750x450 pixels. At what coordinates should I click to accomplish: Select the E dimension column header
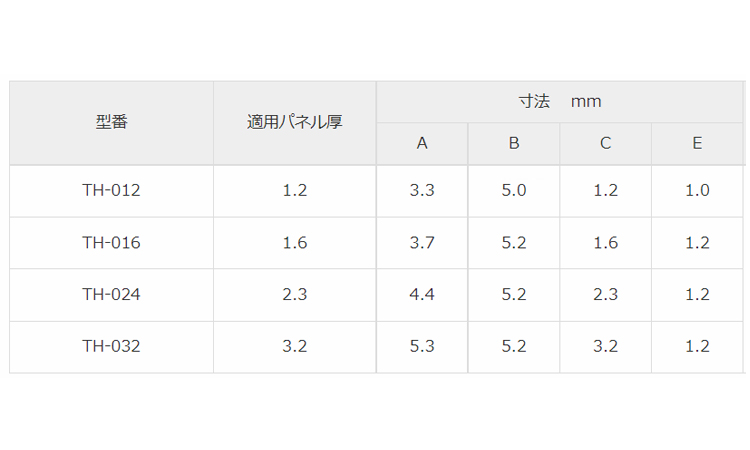coord(697,143)
